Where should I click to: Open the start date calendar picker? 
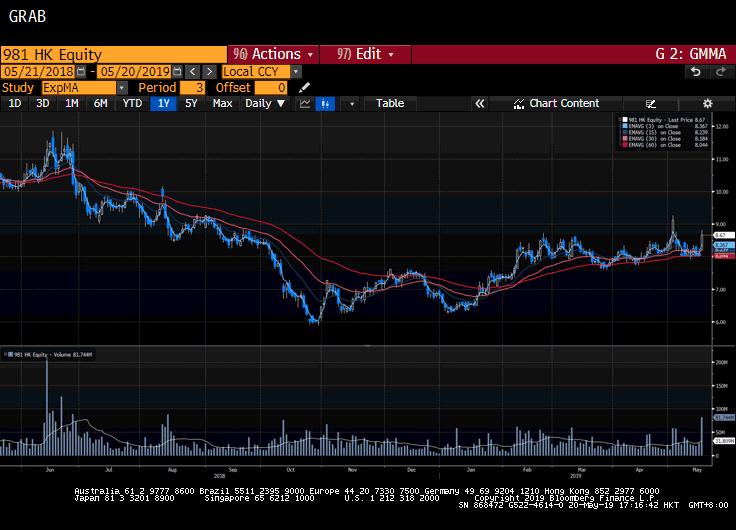click(x=82, y=72)
